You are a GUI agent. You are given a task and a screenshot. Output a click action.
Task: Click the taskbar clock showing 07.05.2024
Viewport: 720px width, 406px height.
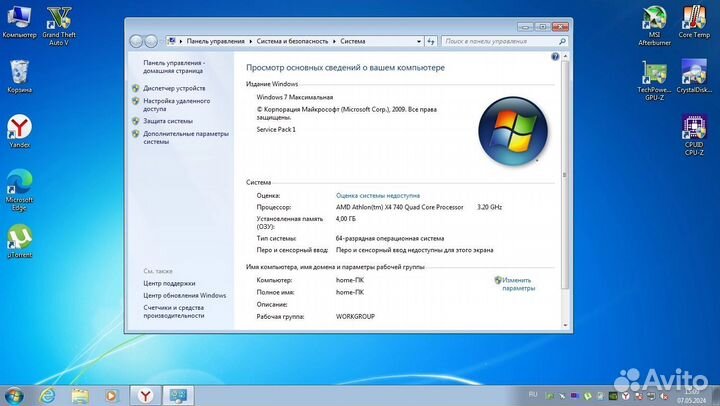(692, 396)
